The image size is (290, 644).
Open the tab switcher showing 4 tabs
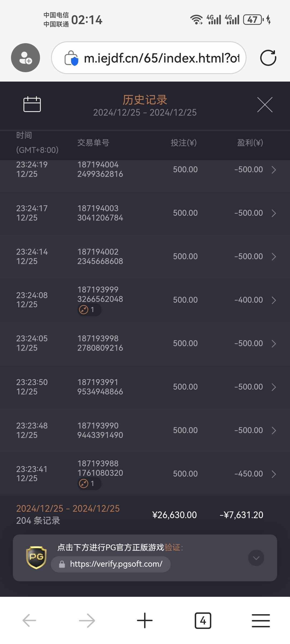[203, 620]
